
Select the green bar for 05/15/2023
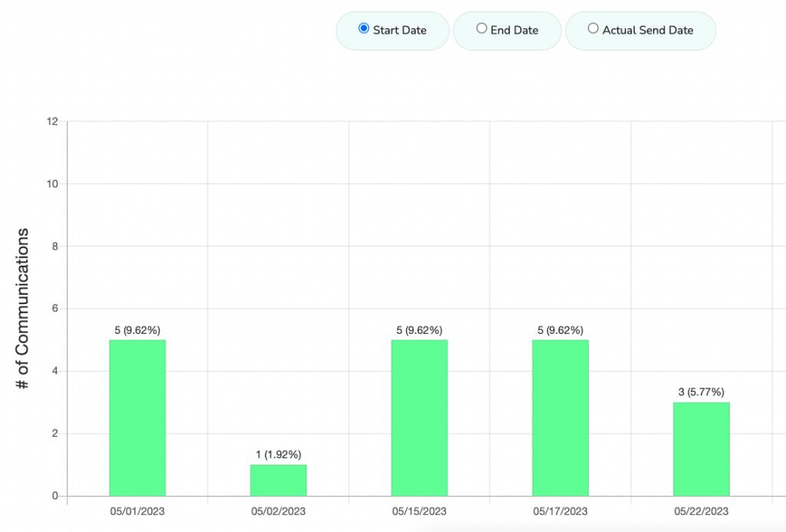(x=419, y=418)
